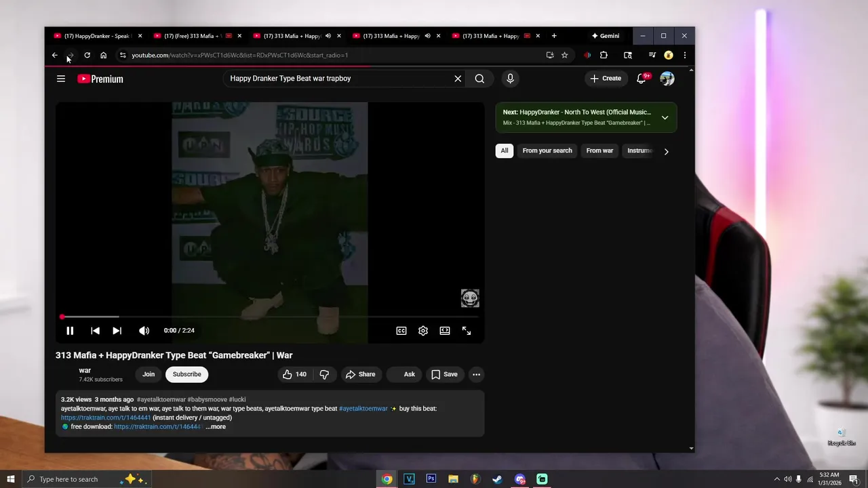Screen dimensions: 868x488
Task: Clear the YouTube search text
Action: (x=458, y=79)
